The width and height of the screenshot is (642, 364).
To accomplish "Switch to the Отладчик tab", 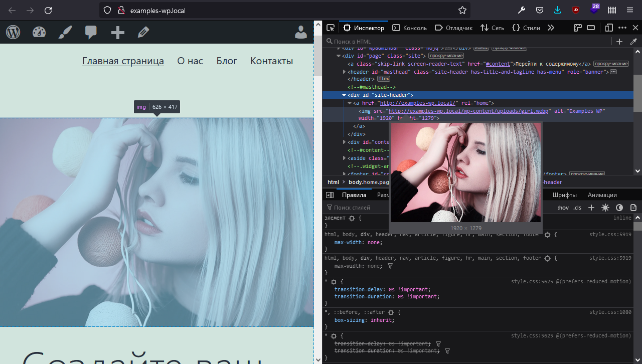I will pyautogui.click(x=453, y=28).
